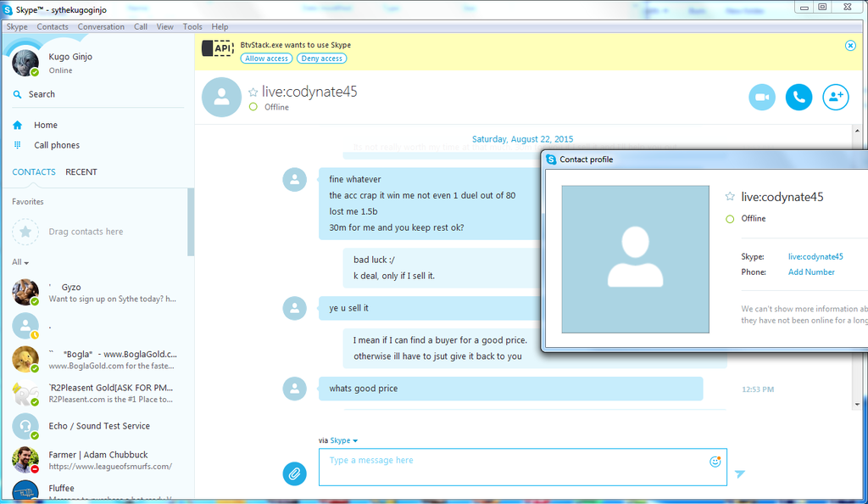Maximize the Skype window

[x=822, y=7]
